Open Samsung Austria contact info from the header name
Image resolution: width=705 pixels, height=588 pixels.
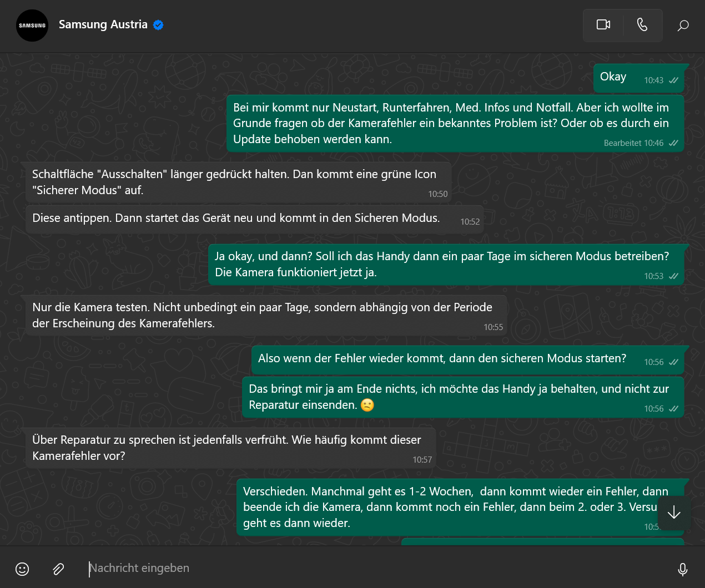coord(103,24)
